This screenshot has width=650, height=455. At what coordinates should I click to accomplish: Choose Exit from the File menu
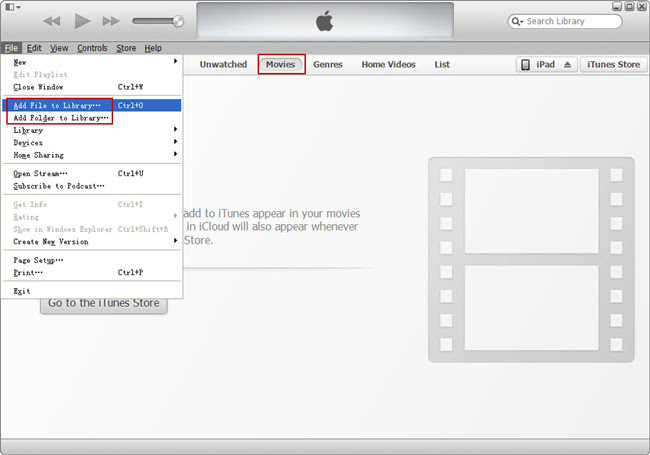92,291
